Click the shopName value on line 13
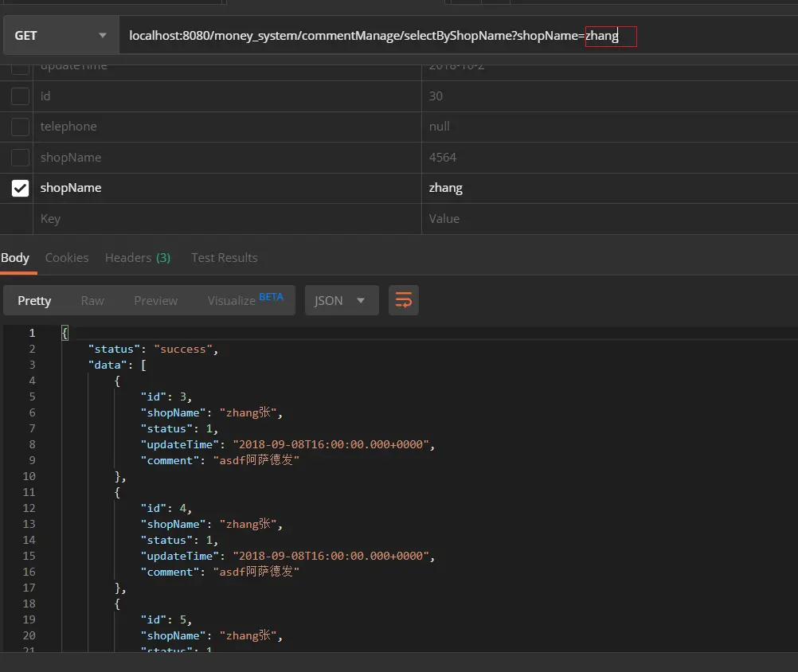 coord(248,524)
